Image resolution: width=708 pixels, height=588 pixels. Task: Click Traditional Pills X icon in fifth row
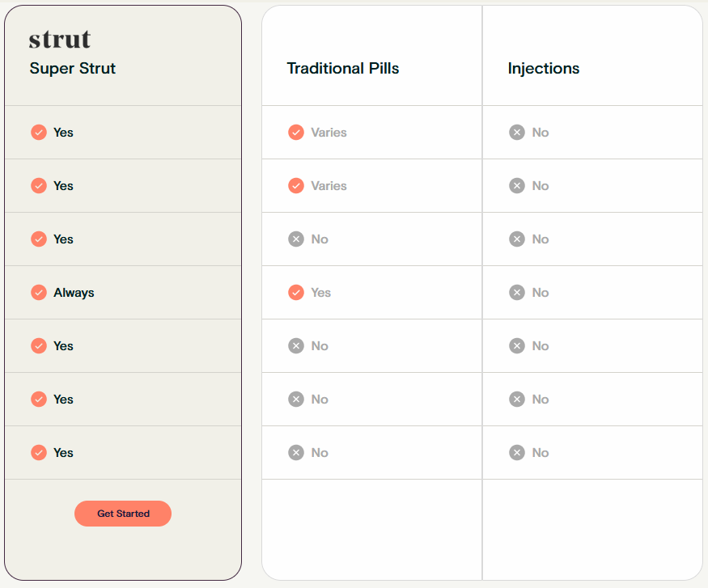coord(296,345)
